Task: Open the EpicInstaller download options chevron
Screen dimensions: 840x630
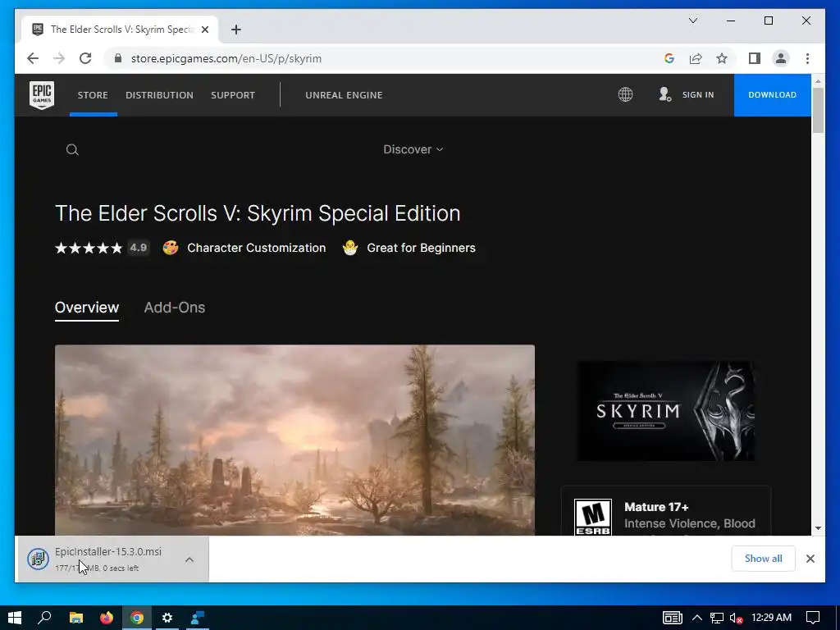Action: coord(189,559)
